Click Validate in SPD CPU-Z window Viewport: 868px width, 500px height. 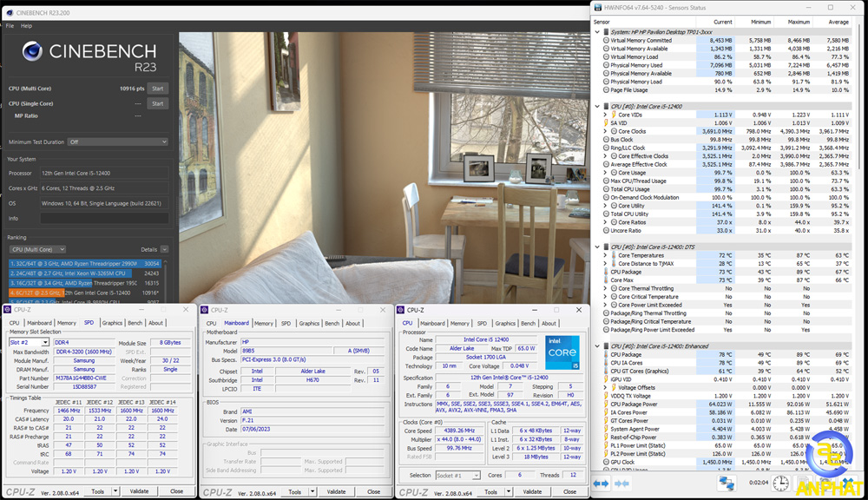139,491
